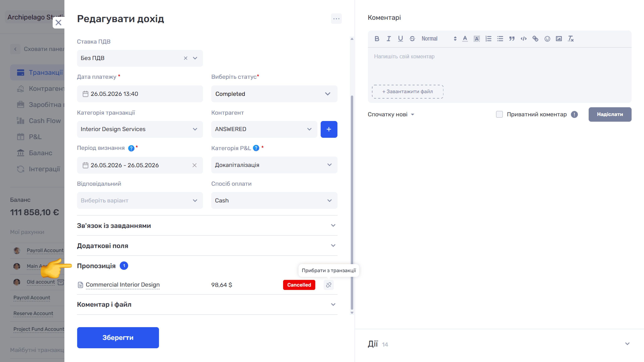This screenshot has width=644, height=362.
Task: Open the Interior Design Services category dropdown
Action: point(140,129)
